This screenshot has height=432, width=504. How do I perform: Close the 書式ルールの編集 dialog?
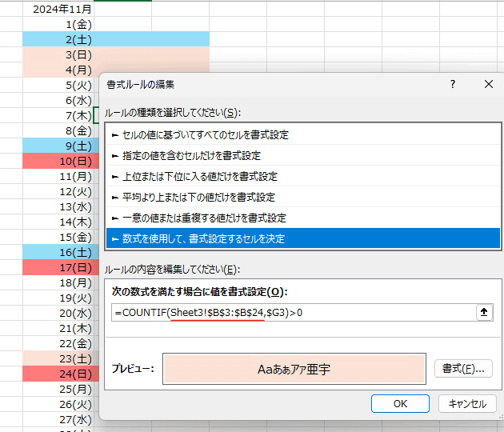(489, 84)
